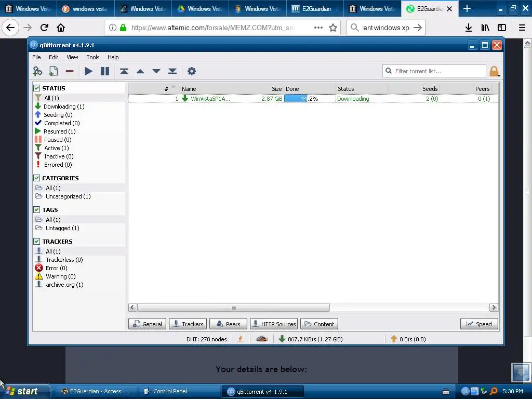Move torrent up in queue icon
The height and width of the screenshot is (399, 532).
pyautogui.click(x=140, y=71)
